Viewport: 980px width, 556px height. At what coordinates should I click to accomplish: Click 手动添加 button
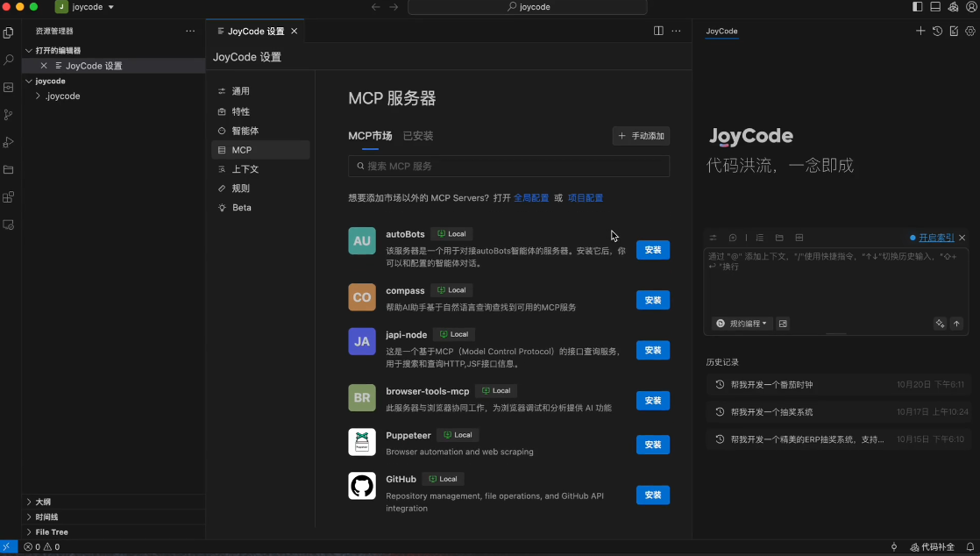tap(642, 136)
